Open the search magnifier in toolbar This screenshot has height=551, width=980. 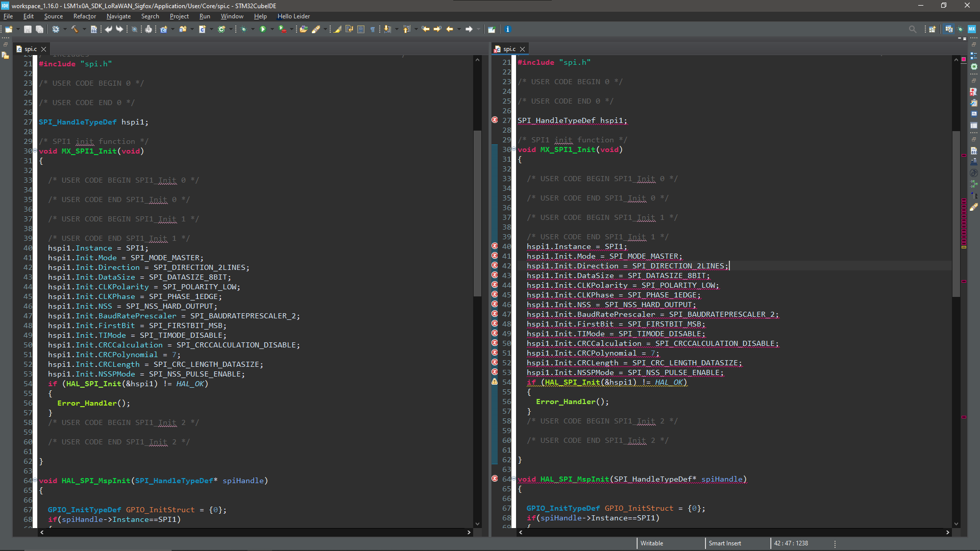click(913, 29)
